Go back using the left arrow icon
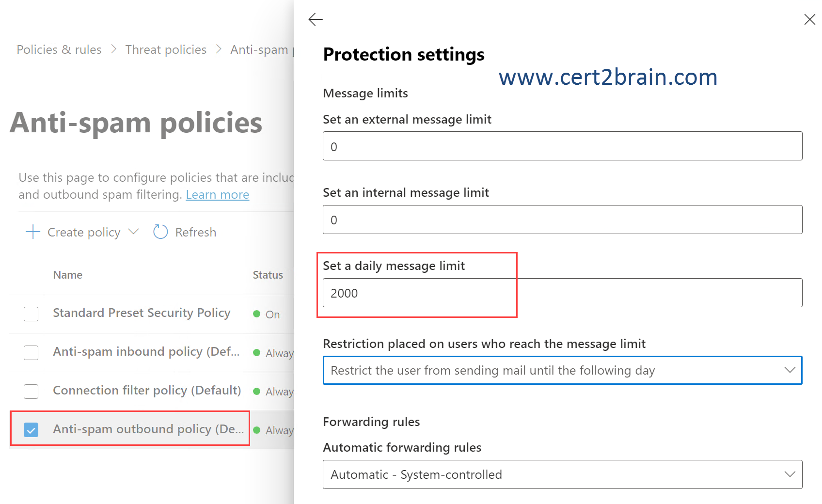This screenshot has height=504, width=822. (316, 19)
